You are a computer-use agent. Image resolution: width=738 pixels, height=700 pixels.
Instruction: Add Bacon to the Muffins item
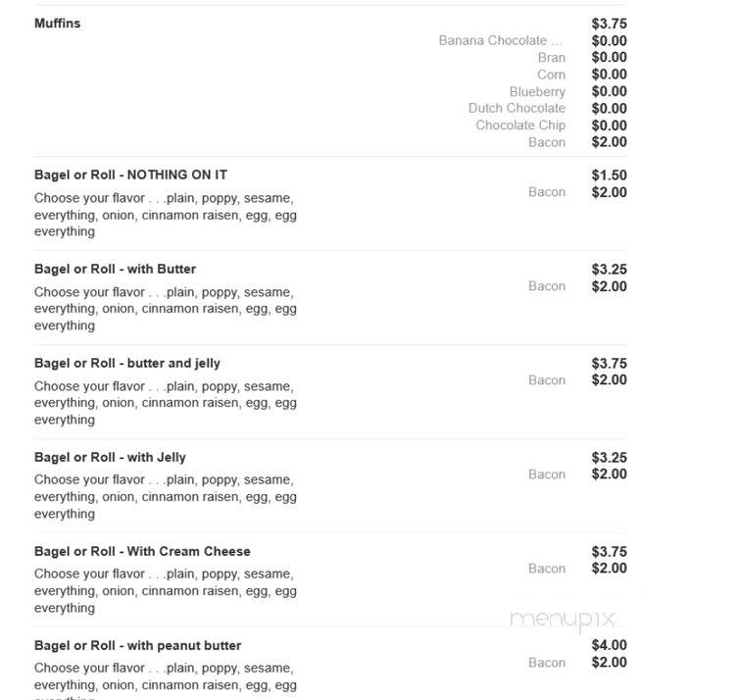(x=547, y=142)
